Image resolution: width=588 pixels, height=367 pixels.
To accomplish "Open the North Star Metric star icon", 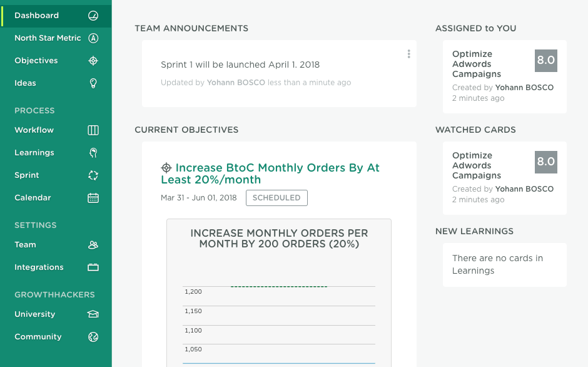I will [93, 38].
